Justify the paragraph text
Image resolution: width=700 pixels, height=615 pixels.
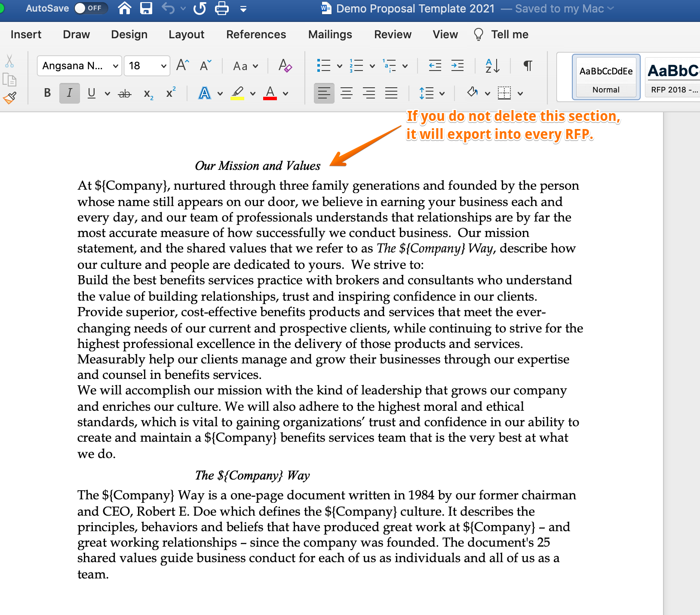[391, 93]
